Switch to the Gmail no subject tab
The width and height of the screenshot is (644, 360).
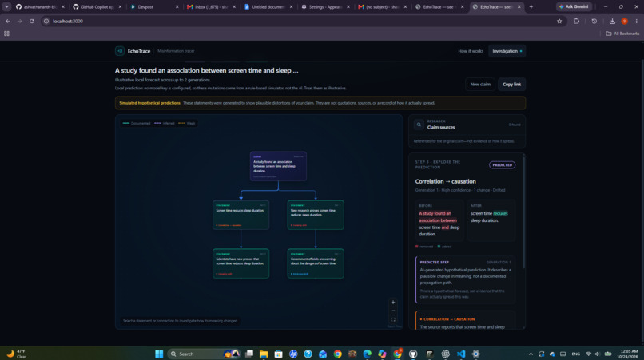coord(383,7)
